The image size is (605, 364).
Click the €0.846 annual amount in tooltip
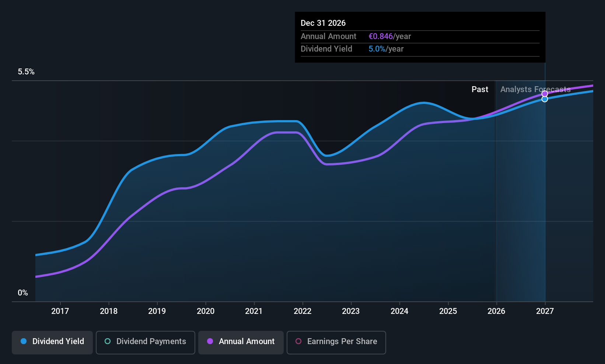(381, 36)
